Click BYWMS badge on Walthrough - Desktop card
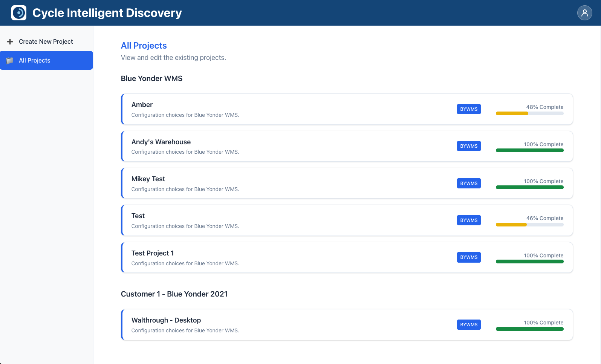 point(469,325)
